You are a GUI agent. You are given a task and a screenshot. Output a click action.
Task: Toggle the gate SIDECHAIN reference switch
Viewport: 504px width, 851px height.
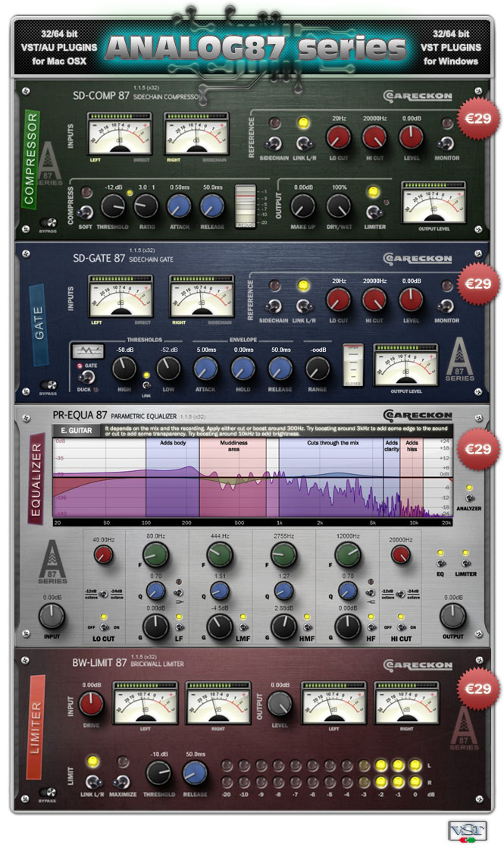coord(274,306)
